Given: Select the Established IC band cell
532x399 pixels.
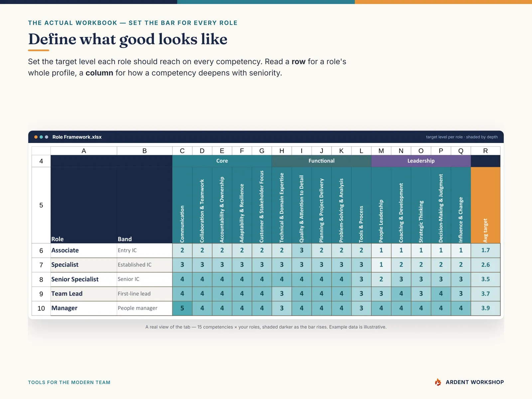Looking at the screenshot, I should [145, 265].
